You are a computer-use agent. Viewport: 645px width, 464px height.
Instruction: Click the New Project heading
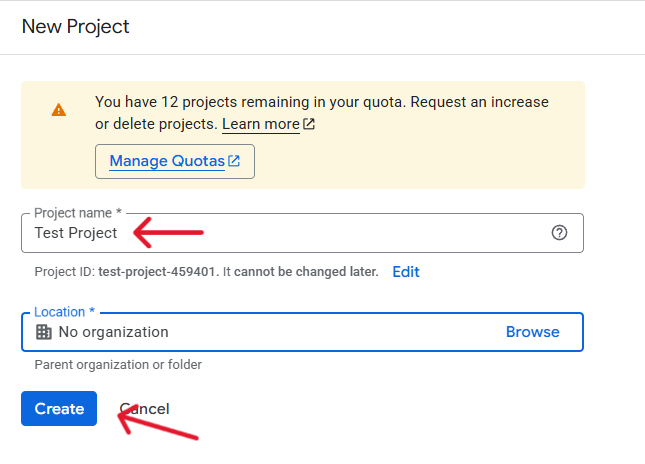tap(76, 27)
